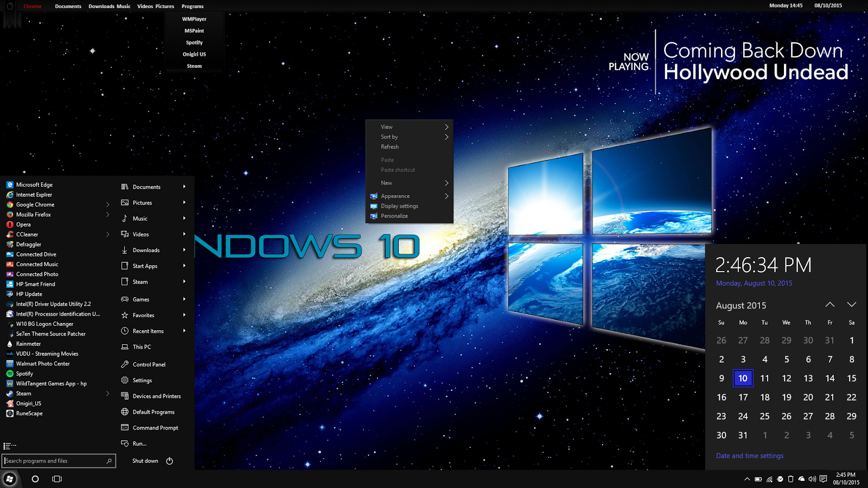Image resolution: width=868 pixels, height=488 pixels.
Task: Open Settings from the Start menu
Action: pyautogui.click(x=137, y=381)
